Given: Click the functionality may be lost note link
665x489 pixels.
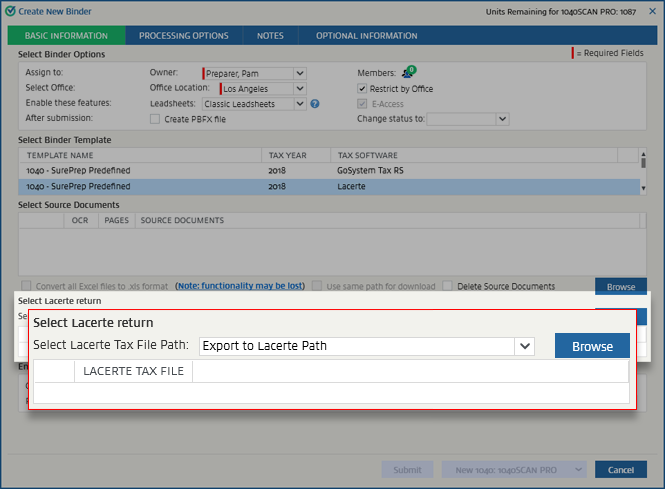Looking at the screenshot, I should coord(240,286).
